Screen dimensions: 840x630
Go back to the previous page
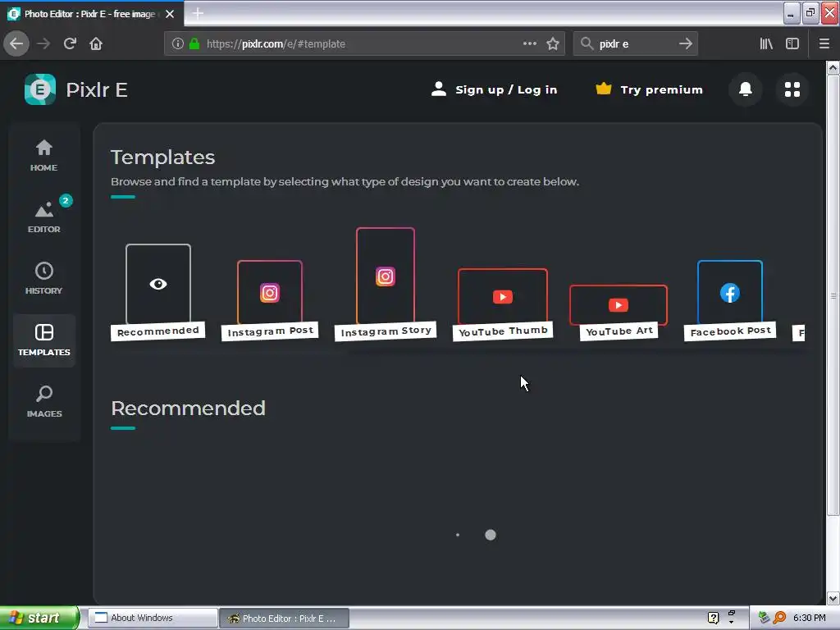[16, 43]
